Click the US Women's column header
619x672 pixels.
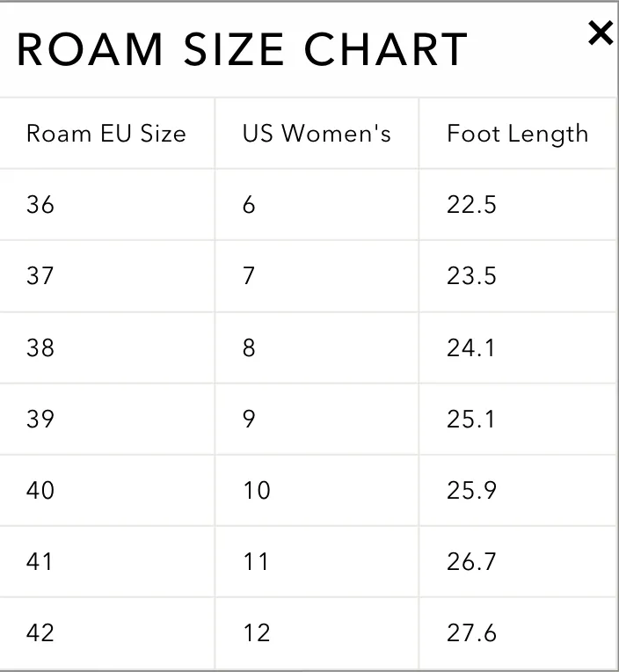[317, 134]
